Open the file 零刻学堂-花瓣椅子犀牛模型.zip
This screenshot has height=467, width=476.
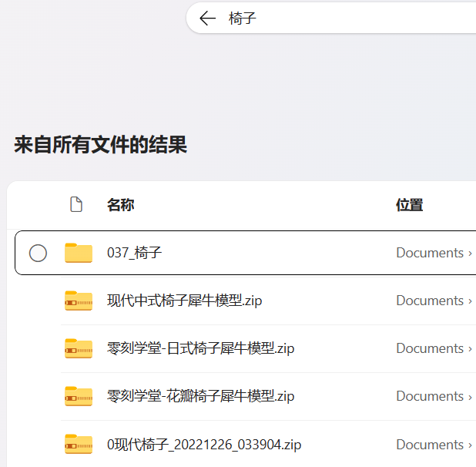(200, 396)
